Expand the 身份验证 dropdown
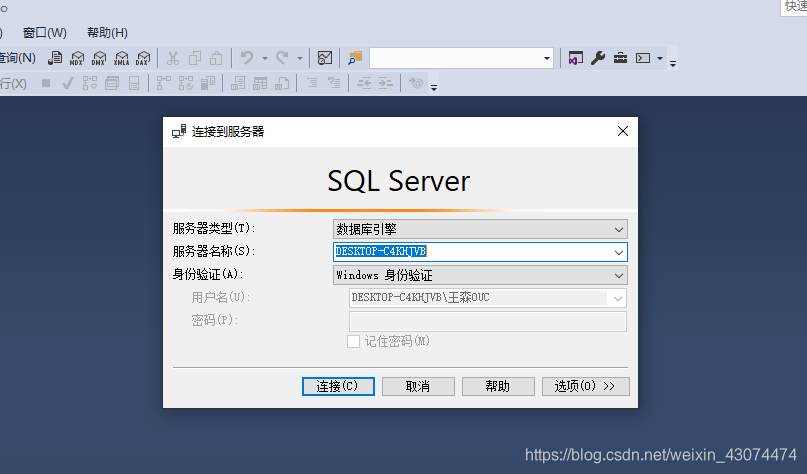Viewport: 807px width, 474px height. 619,275
